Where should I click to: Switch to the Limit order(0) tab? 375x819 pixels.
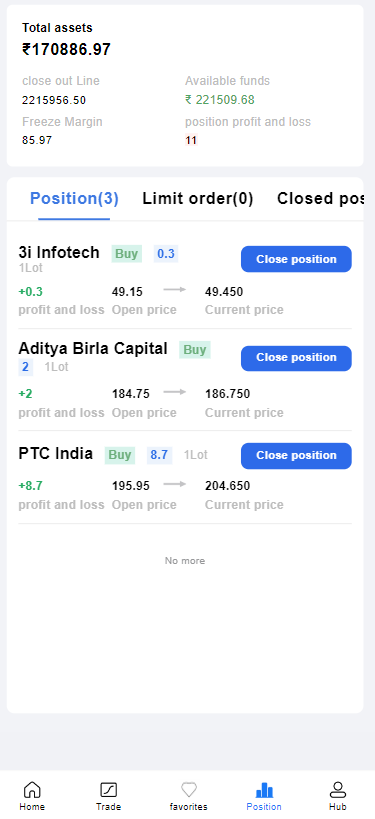(x=198, y=198)
